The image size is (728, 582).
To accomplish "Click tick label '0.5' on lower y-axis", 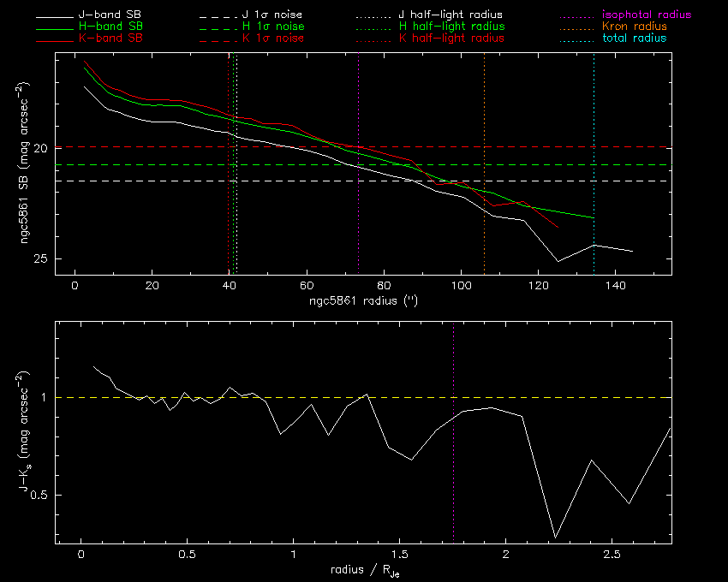I will tap(39, 496).
